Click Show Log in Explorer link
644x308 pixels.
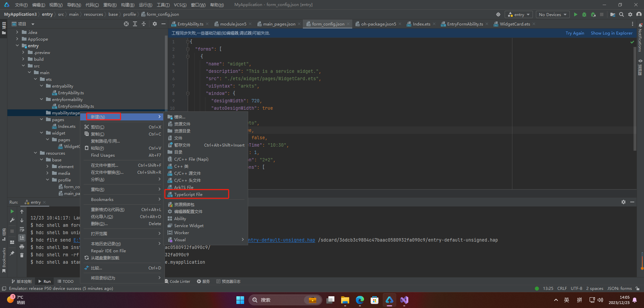611,33
